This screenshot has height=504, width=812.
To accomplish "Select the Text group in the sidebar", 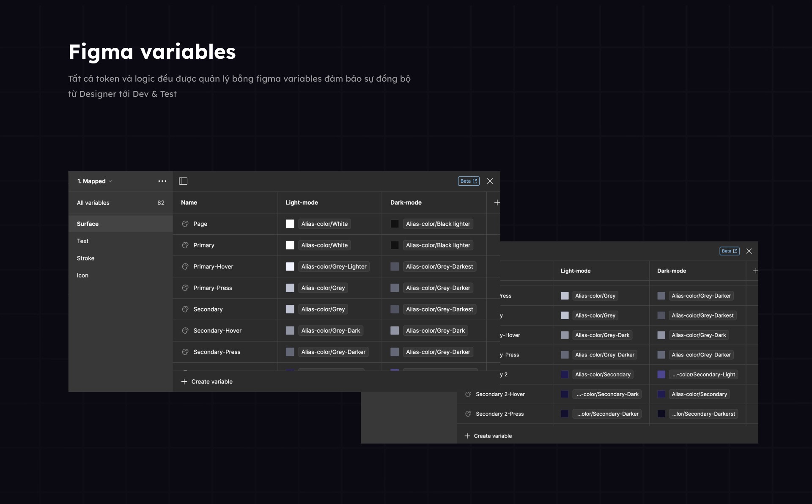I will click(121, 241).
